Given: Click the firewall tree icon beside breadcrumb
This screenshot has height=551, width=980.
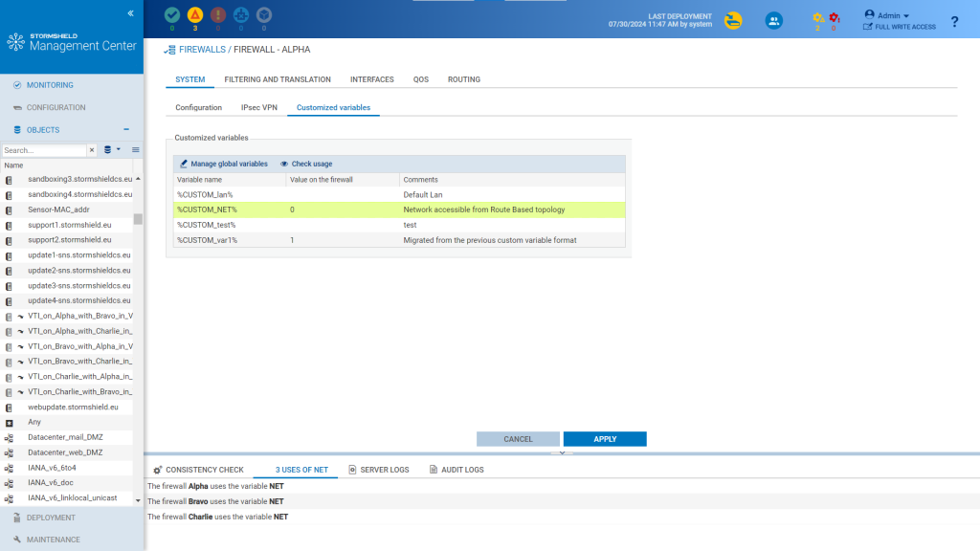Looking at the screenshot, I should click(x=170, y=50).
